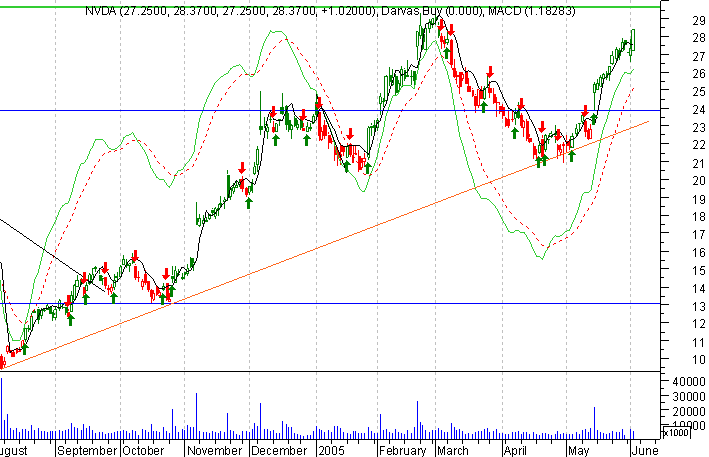Click the x1000 volume multiplier box
The image size is (709, 457).
[x=676, y=433]
